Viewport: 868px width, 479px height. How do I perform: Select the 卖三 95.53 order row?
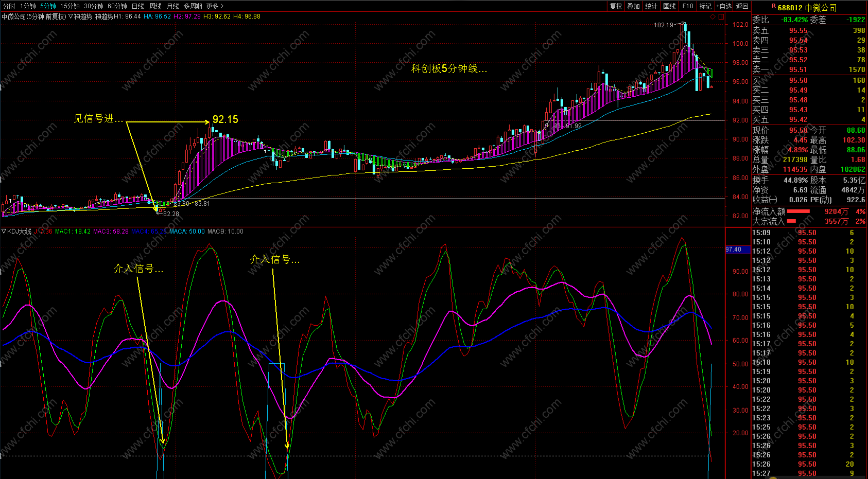(x=809, y=50)
